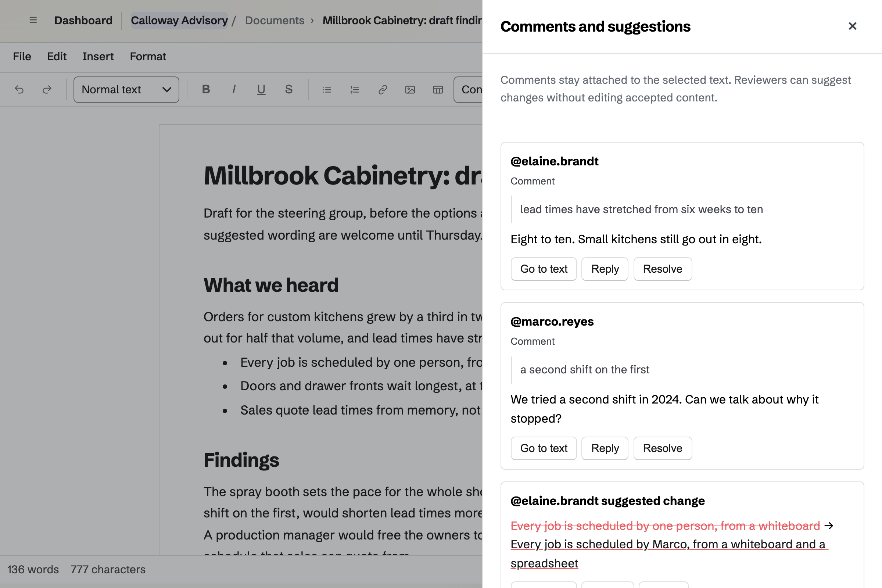Toggle Underline formatting
The height and width of the screenshot is (588, 882).
click(x=261, y=90)
